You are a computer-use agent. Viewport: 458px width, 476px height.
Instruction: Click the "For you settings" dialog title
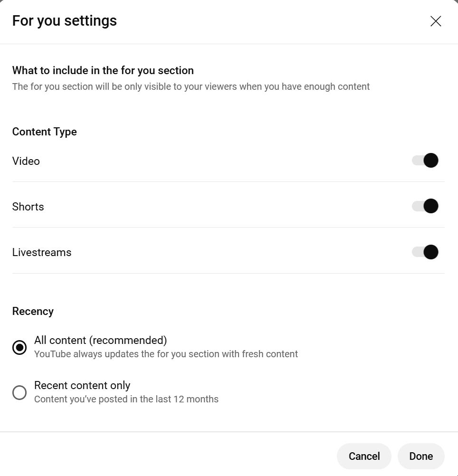65,21
